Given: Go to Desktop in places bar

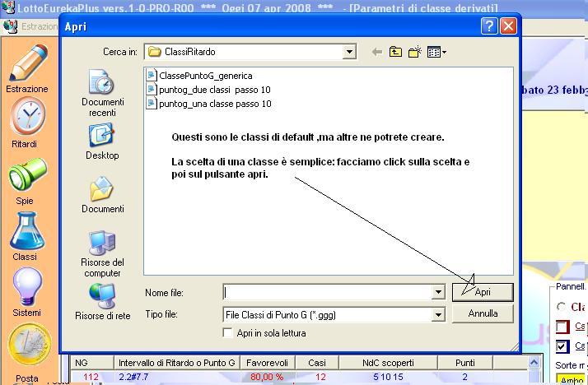Looking at the screenshot, I should pos(102,142).
